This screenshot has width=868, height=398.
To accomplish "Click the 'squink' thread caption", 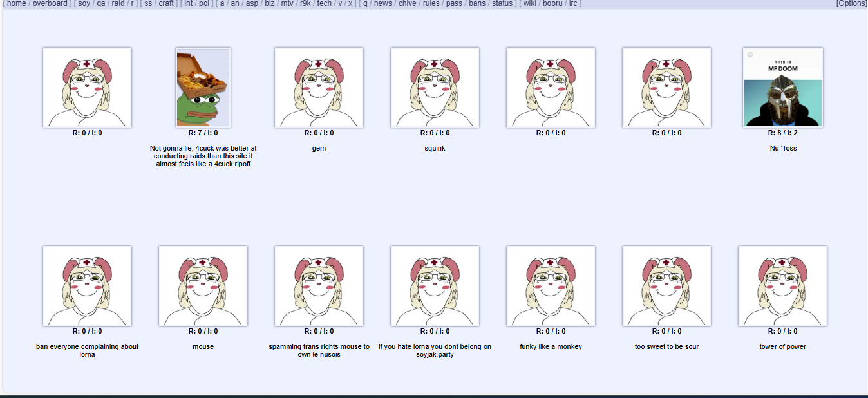I will (435, 148).
